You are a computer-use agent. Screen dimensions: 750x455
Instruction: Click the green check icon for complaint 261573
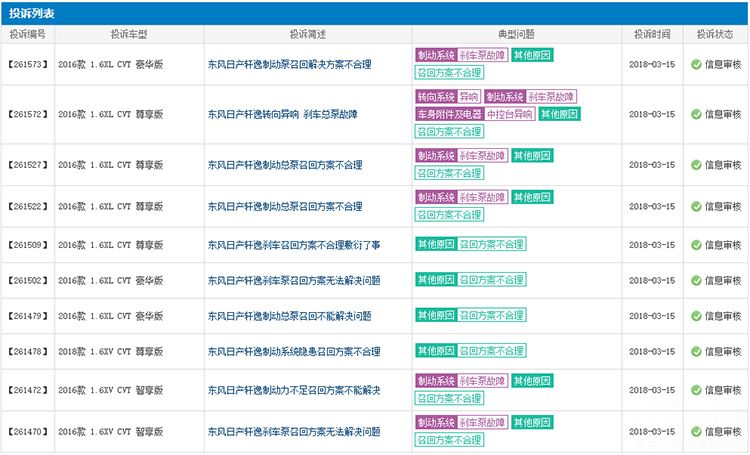(x=695, y=64)
